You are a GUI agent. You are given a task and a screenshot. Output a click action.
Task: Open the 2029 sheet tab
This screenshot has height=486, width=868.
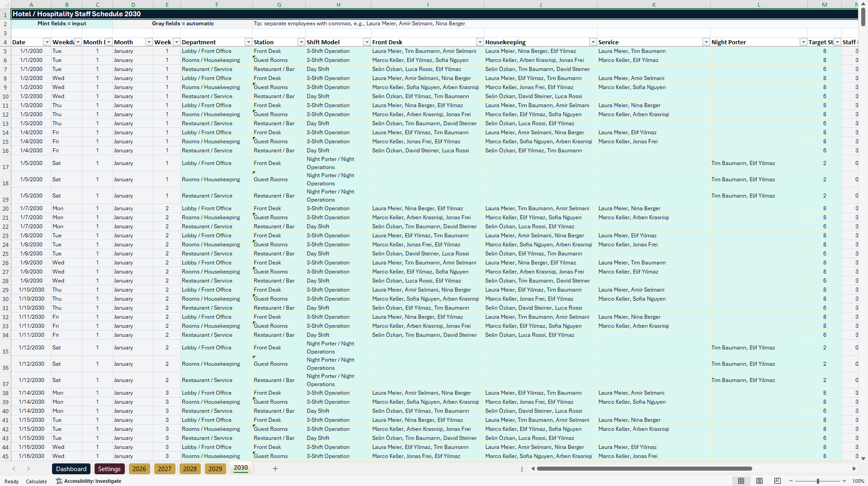pos(215,469)
